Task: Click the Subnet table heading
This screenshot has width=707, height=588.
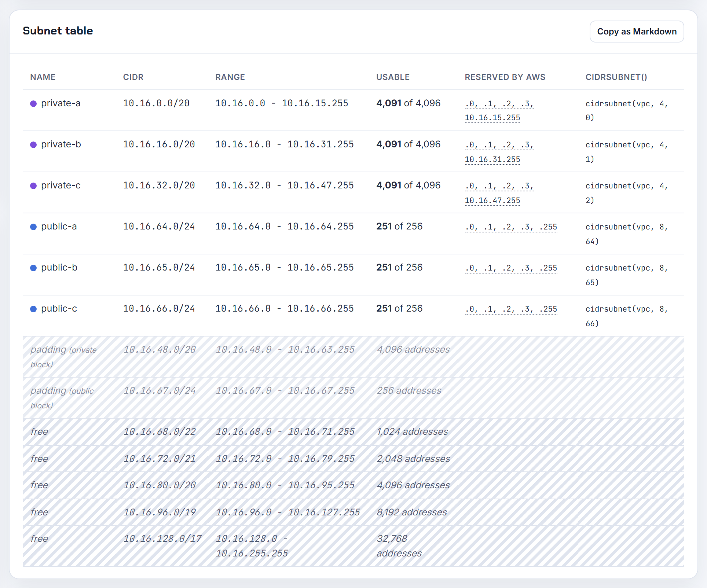Action: tap(58, 31)
